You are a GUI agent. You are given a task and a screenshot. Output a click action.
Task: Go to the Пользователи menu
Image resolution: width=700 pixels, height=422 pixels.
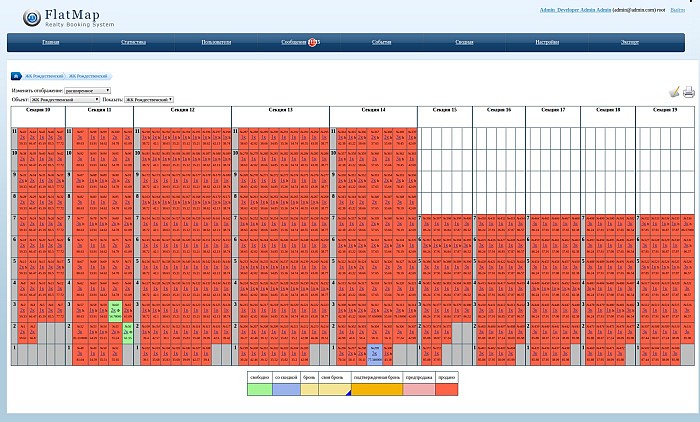coord(216,42)
